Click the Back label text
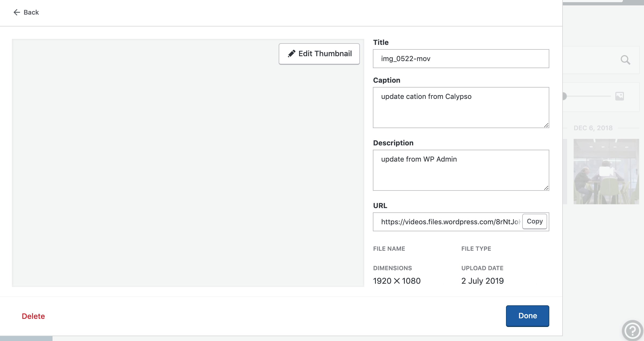The height and width of the screenshot is (341, 644). 31,12
